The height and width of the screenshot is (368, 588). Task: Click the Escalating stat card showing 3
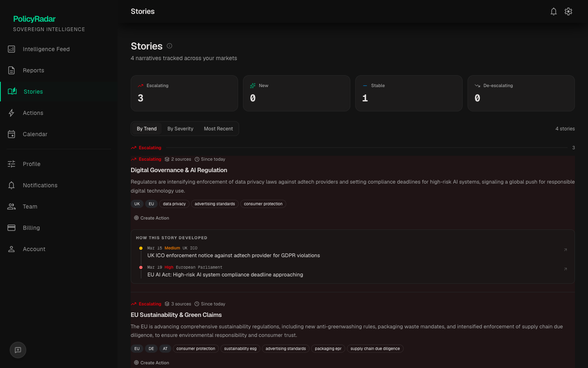(184, 93)
